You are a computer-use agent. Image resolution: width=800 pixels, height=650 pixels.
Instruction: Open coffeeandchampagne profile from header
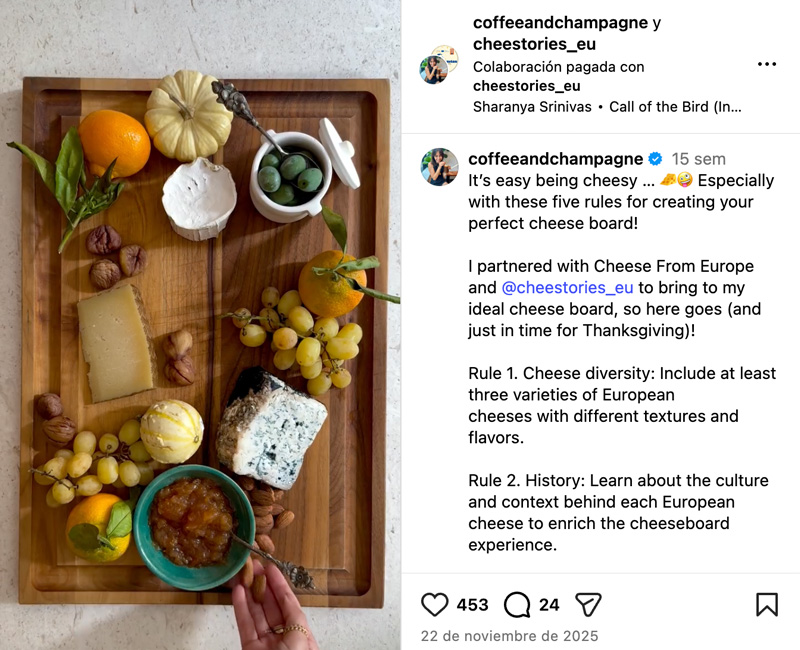(560, 22)
